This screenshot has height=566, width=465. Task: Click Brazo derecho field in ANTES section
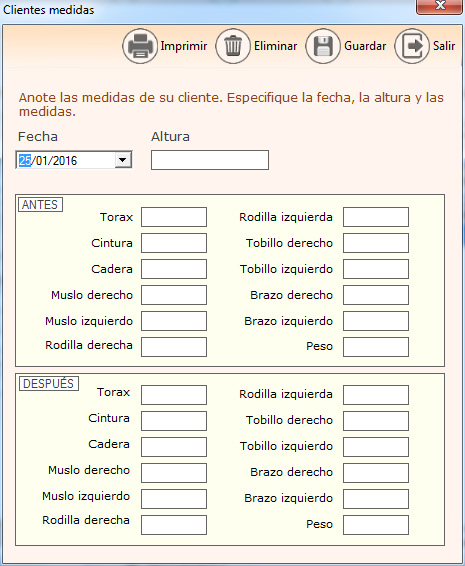pos(376,295)
